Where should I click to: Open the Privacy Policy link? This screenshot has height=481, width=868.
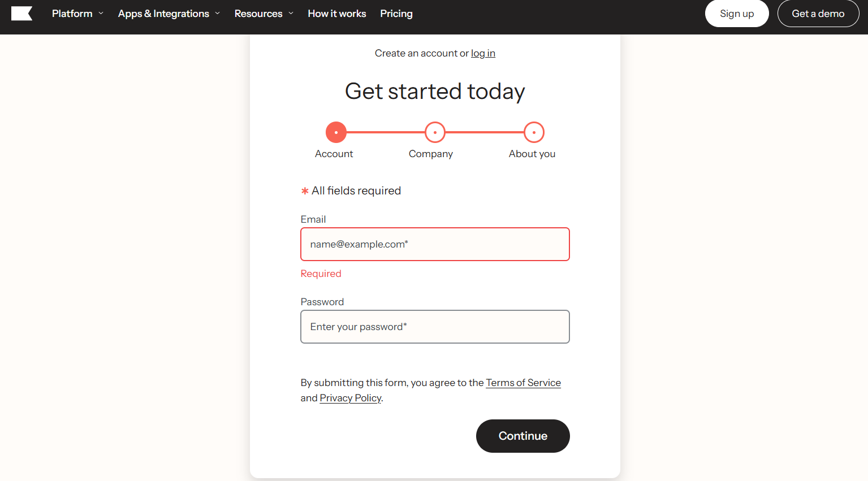[x=350, y=398]
